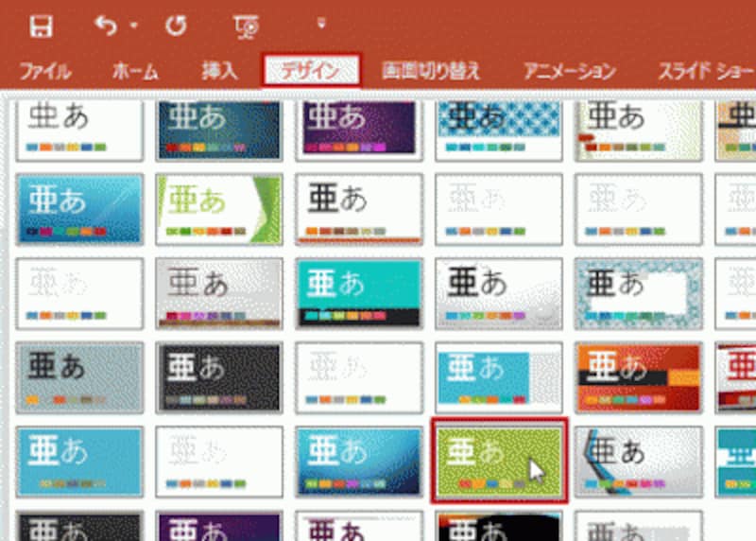Apply the white theme with orange bottom line

pyautogui.click(x=359, y=209)
